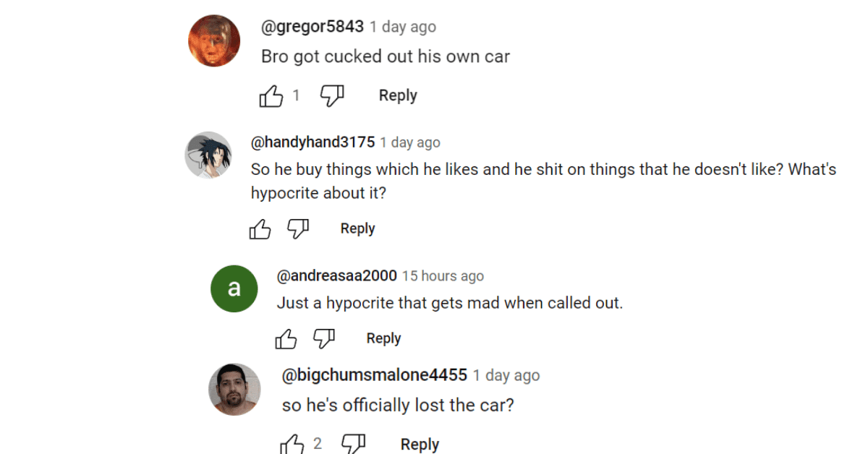868x454 pixels.
Task: Click the anime avatar of @handyhand3175
Action: [x=208, y=155]
